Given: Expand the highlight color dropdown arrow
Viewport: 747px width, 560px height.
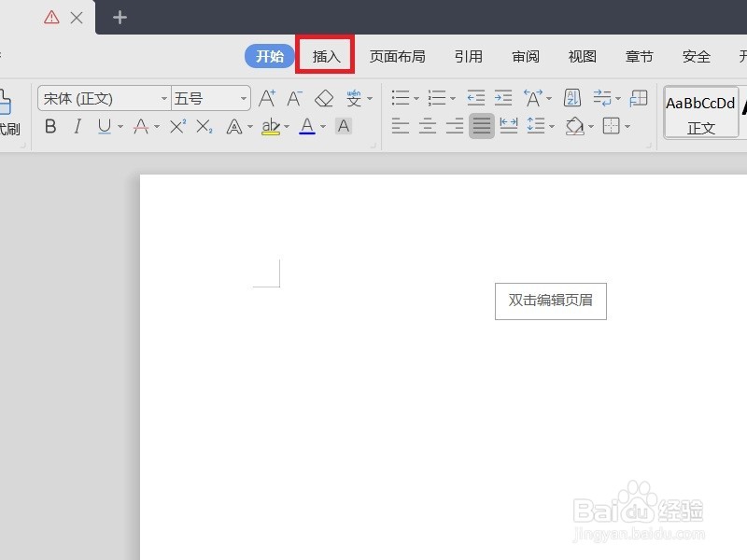Looking at the screenshot, I should 287,127.
